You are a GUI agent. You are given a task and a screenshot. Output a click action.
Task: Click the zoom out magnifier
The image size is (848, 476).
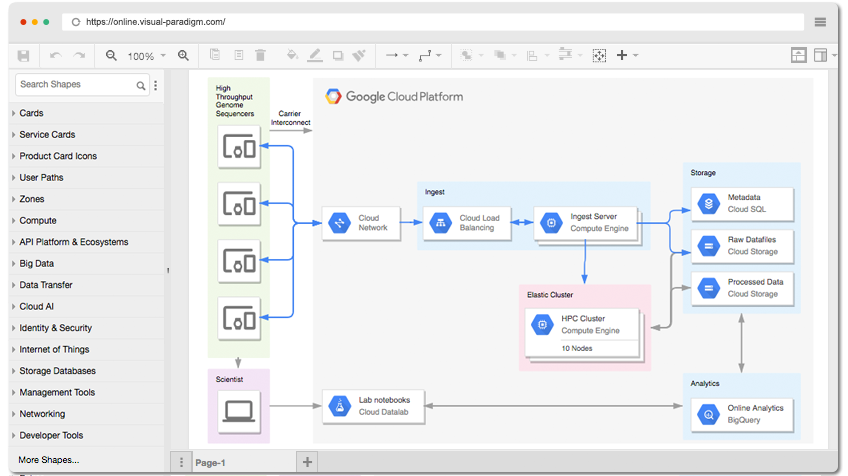[x=111, y=55]
